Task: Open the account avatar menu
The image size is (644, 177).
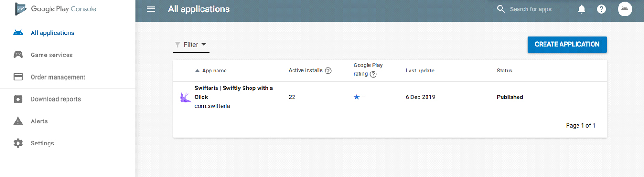Action: pos(625,9)
